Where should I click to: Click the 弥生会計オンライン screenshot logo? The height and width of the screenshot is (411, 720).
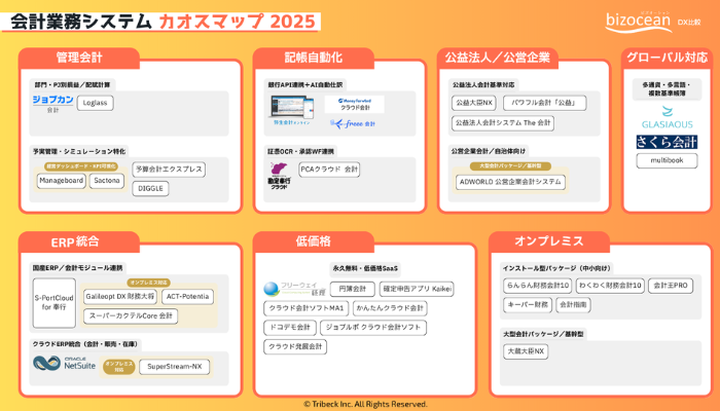click(292, 110)
